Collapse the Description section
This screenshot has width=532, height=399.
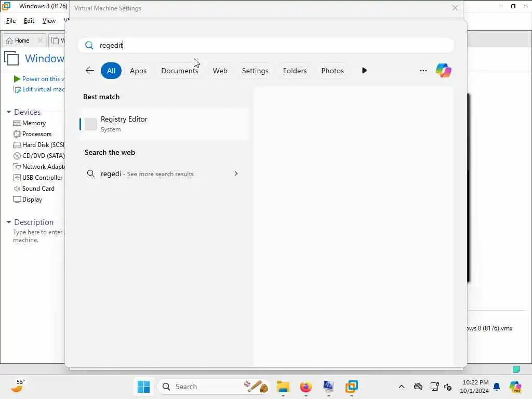[x=9, y=222]
